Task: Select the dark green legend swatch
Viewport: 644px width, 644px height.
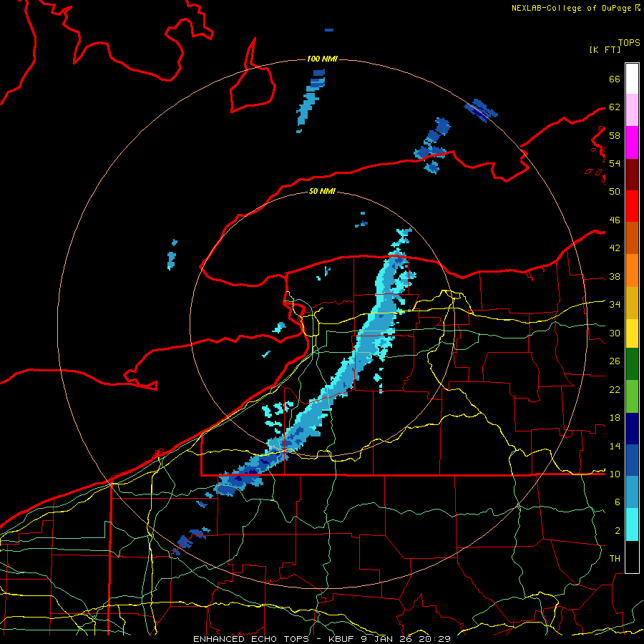Action: point(632,364)
